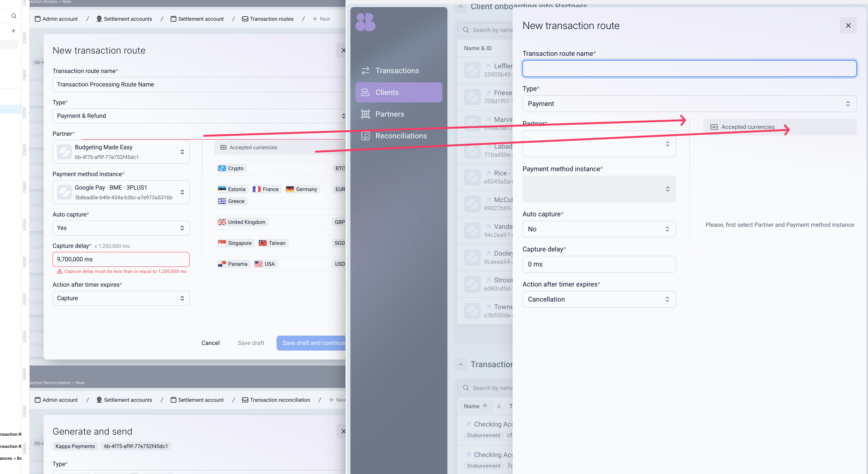Click the Partners network icon
The width and height of the screenshot is (868, 474).
point(365,114)
